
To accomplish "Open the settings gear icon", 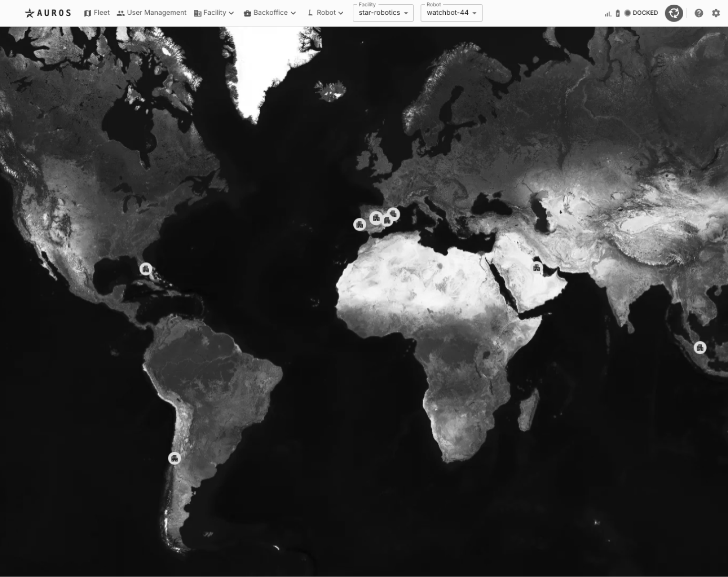I will (x=716, y=13).
